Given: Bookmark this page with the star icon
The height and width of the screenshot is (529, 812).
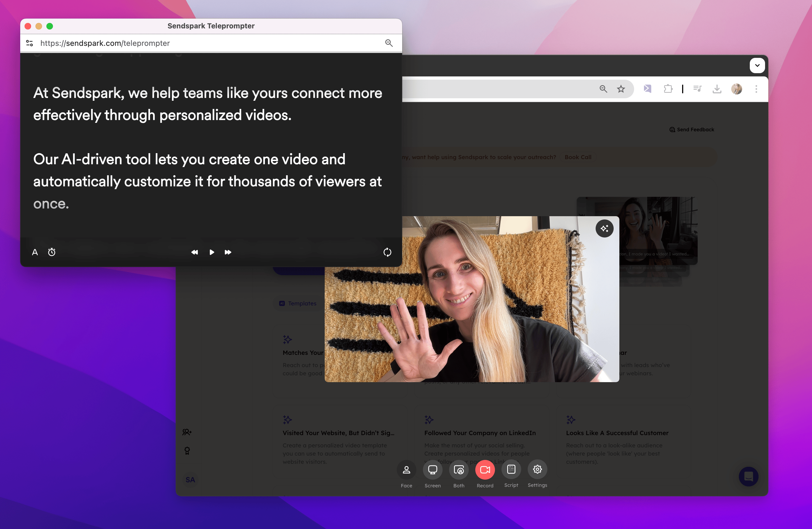Looking at the screenshot, I should [x=621, y=89].
